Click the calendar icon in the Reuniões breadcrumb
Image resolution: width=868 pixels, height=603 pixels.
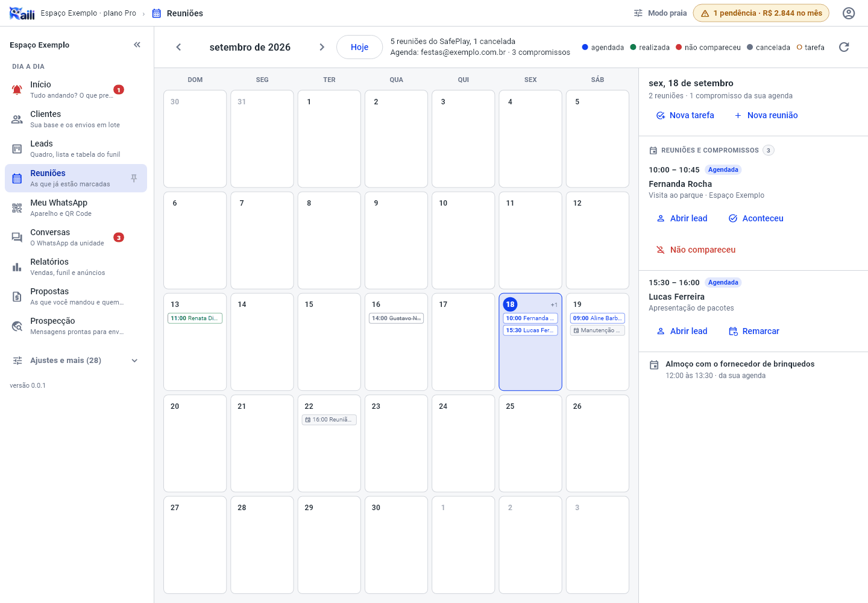pyautogui.click(x=157, y=13)
